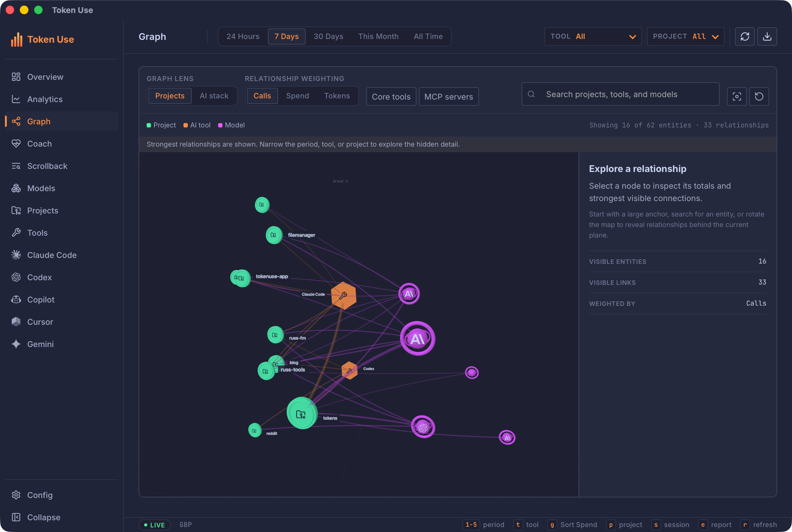Image resolution: width=792 pixels, height=532 pixels.
Task: Select the russ-fm project node
Action: 275,335
